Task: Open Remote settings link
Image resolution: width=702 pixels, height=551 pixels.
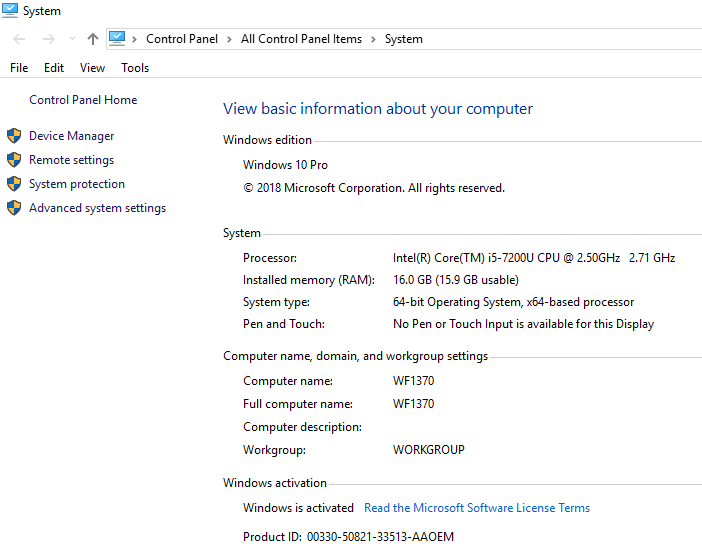Action: click(72, 160)
